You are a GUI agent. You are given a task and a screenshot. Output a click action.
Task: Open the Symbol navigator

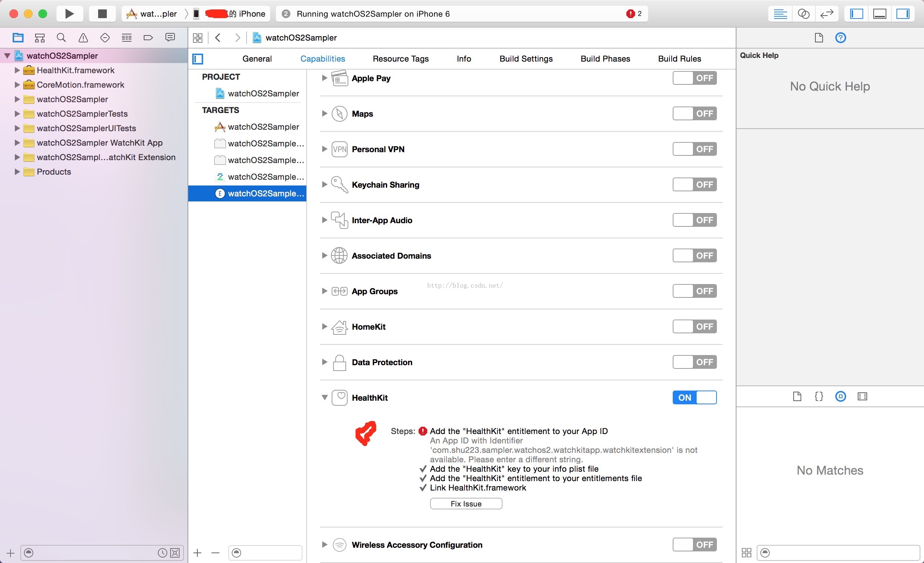tap(40, 38)
